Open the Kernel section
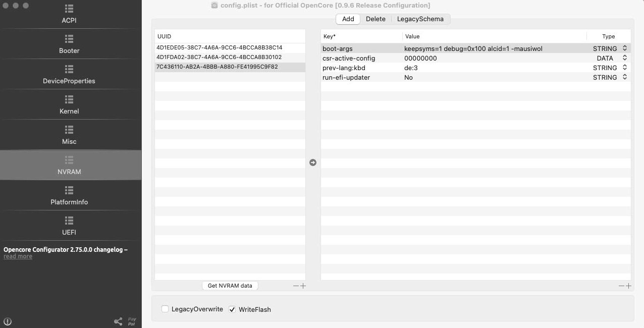644x328 pixels. pyautogui.click(x=69, y=105)
